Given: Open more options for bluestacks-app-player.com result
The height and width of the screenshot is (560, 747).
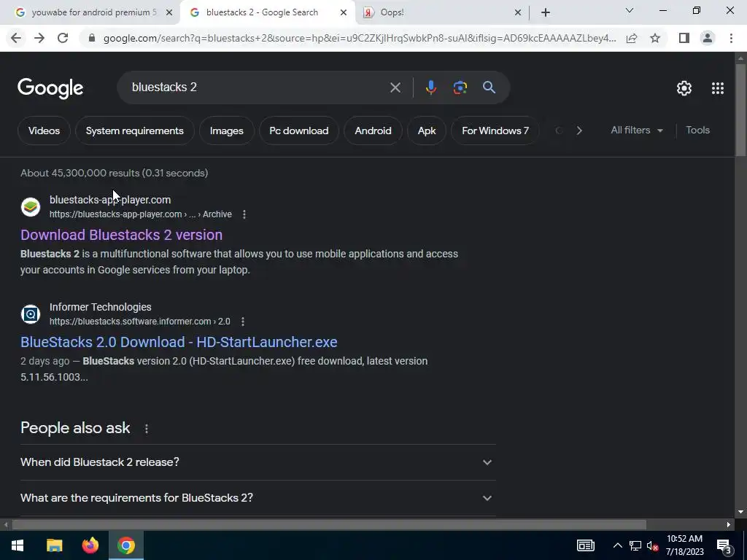Looking at the screenshot, I should click(x=244, y=214).
